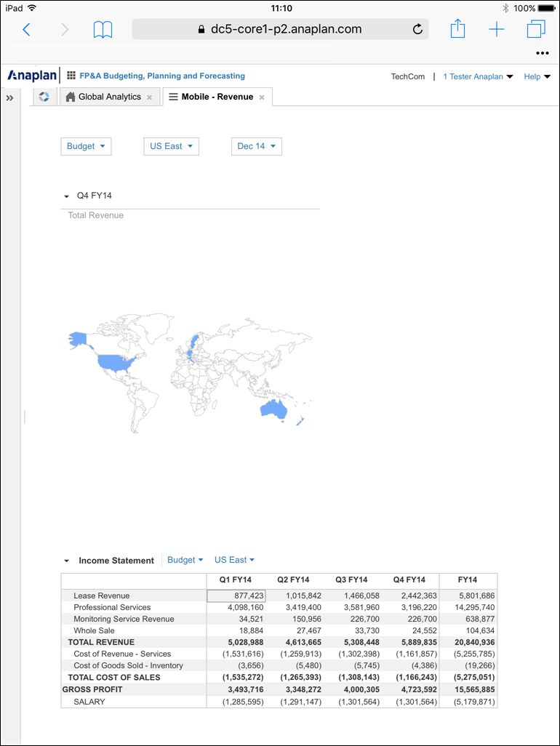Expand the left sidebar chevrons
Viewport: 560px width, 746px height.
[10, 97]
